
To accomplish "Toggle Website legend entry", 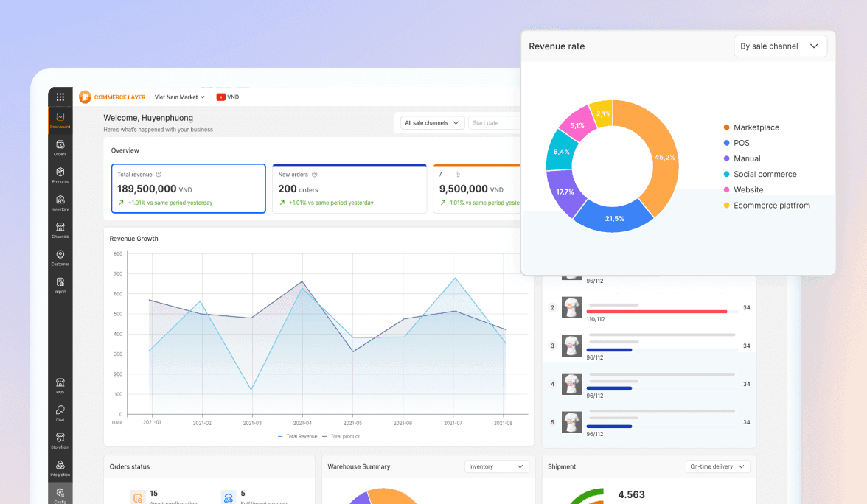I will click(743, 189).
